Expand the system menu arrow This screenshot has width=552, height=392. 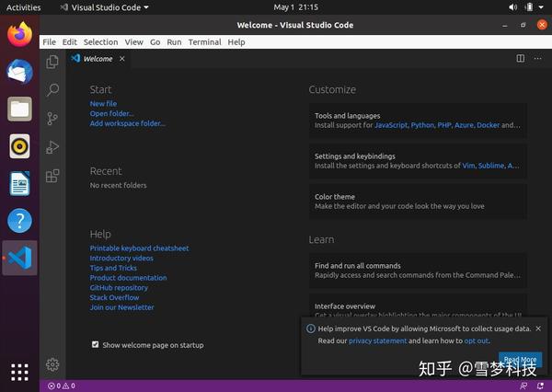pyautogui.click(x=541, y=7)
